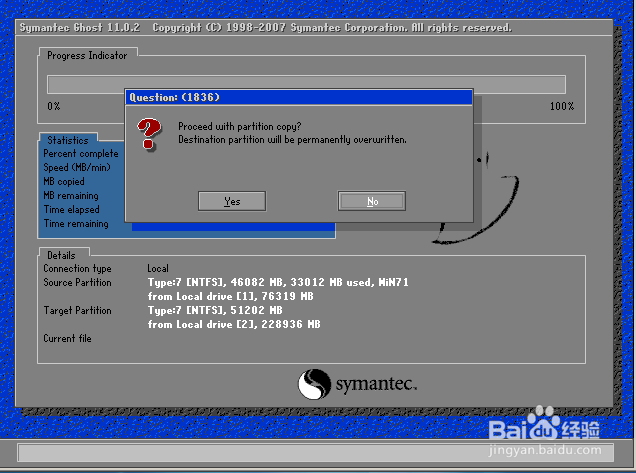
Task: Click the symantec wordmark text
Action: pos(376,384)
